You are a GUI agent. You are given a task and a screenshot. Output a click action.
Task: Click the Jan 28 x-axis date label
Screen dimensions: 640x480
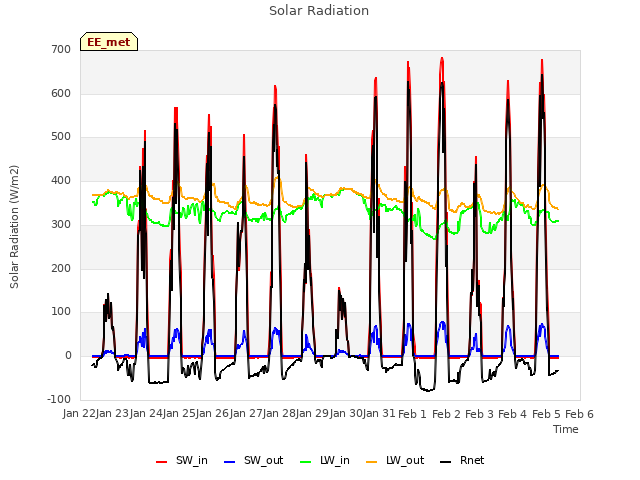279,414
